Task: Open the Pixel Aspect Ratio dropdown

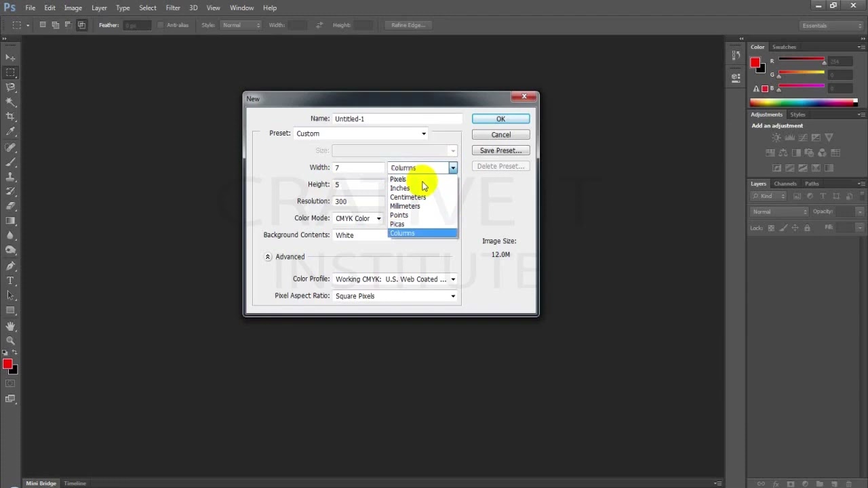Action: point(395,296)
